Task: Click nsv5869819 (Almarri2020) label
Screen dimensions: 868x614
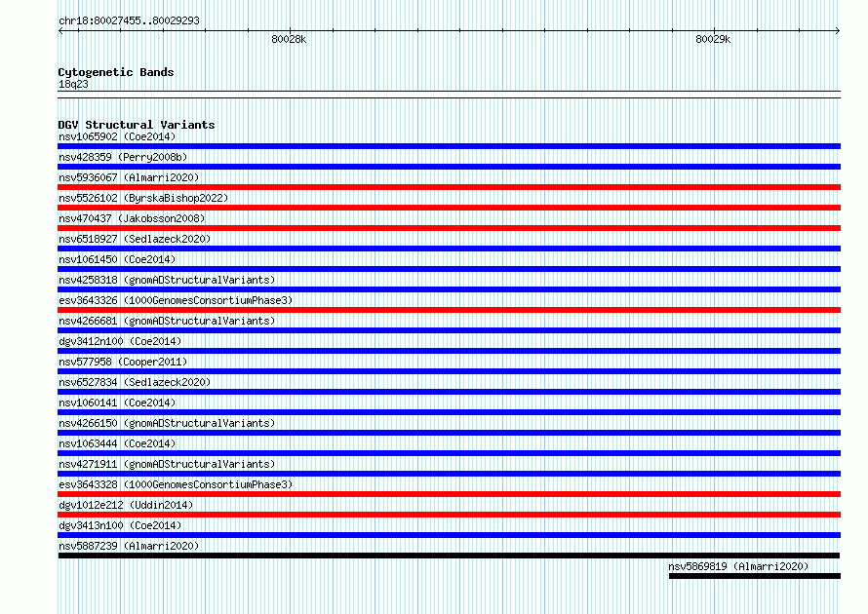Action: [x=738, y=566]
